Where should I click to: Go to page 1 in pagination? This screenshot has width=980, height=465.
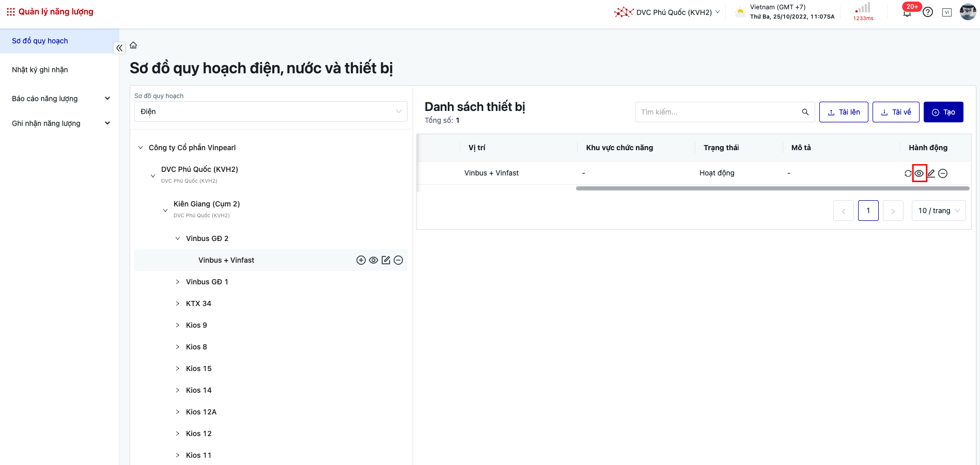pyautogui.click(x=868, y=211)
